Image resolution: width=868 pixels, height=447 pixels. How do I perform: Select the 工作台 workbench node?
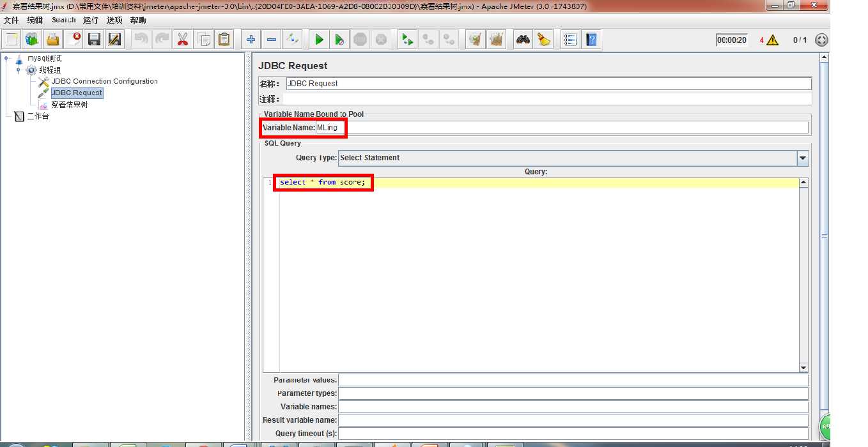click(x=38, y=116)
